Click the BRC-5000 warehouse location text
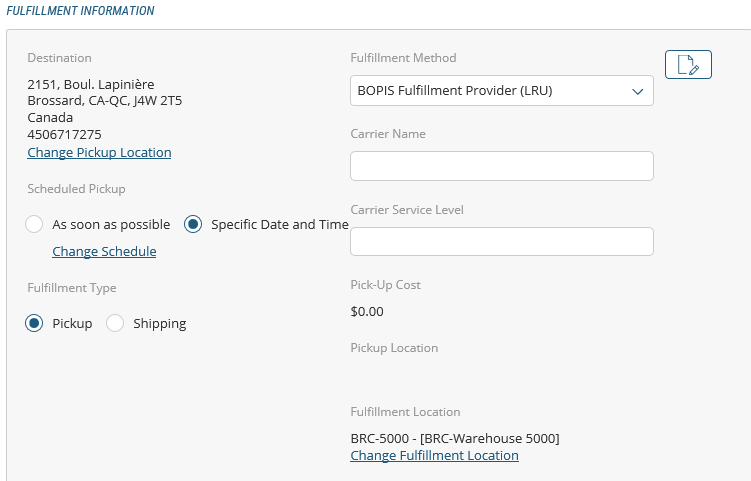 [454, 438]
